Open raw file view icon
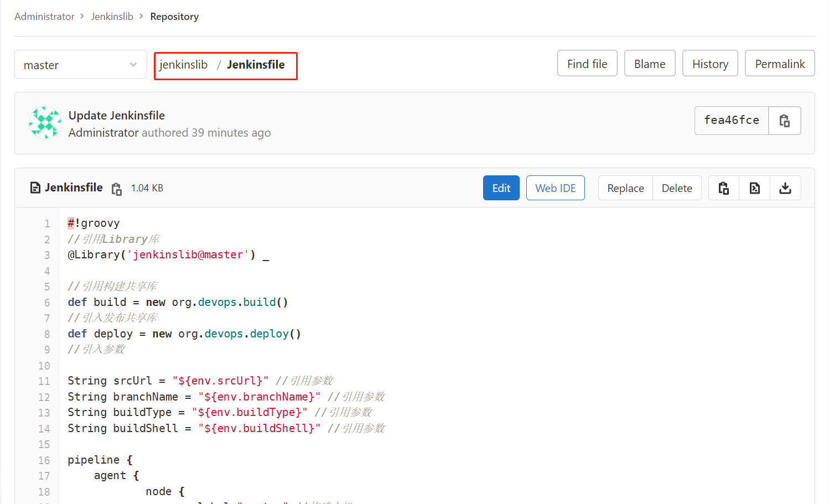 [x=755, y=188]
